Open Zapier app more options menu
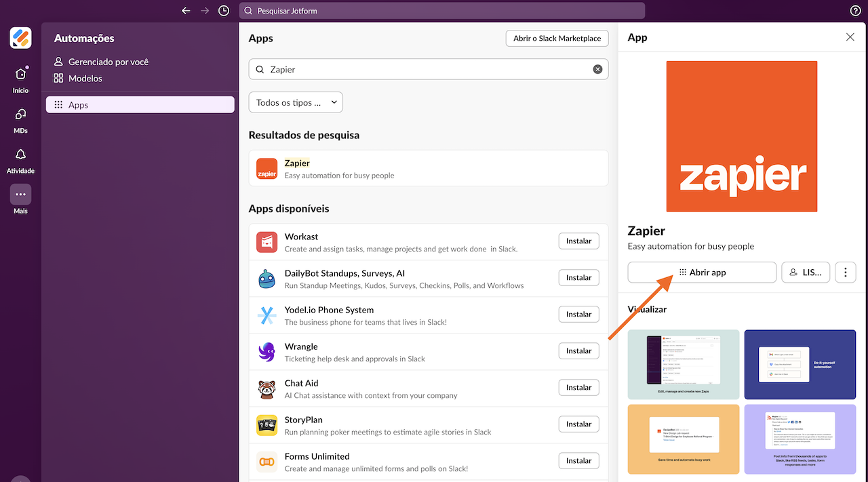868x482 pixels. pyautogui.click(x=845, y=273)
